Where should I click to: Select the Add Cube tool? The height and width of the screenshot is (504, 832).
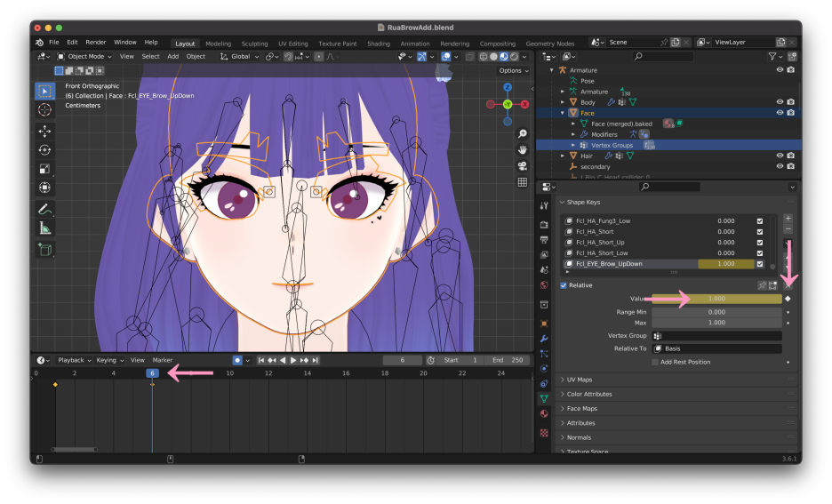click(44, 250)
